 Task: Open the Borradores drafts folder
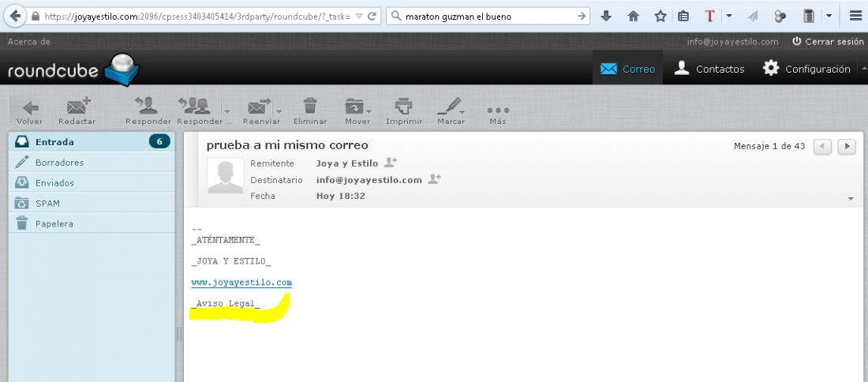[92, 163]
